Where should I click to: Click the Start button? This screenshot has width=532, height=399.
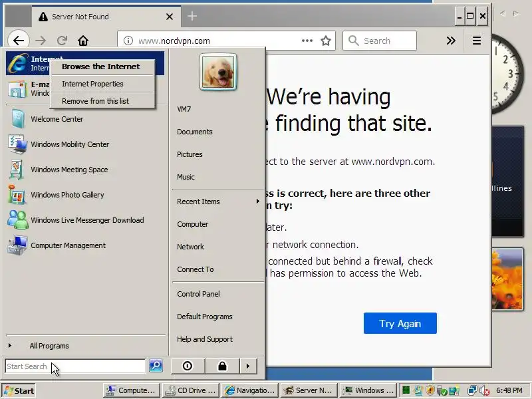(19, 391)
